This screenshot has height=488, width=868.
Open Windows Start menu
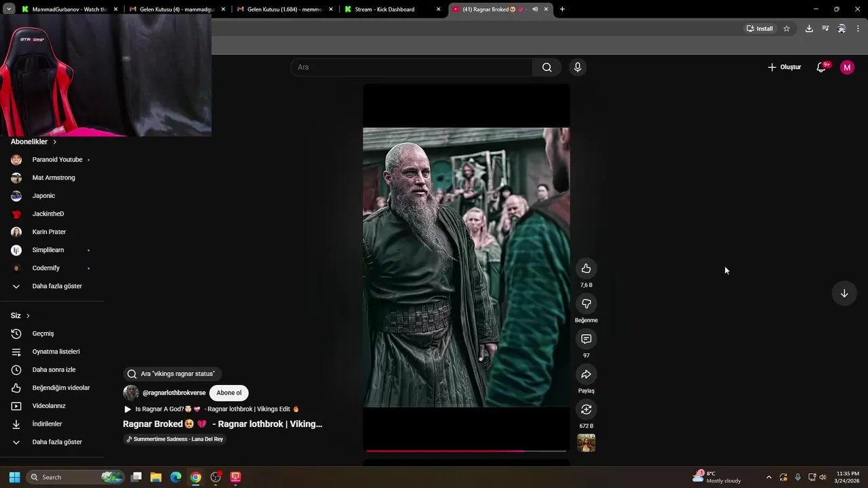click(14, 477)
